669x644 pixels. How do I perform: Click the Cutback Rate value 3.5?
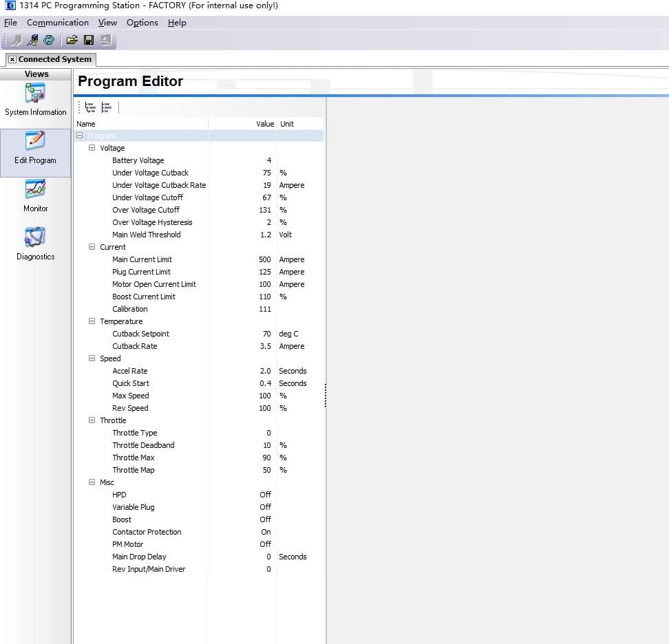[266, 346]
